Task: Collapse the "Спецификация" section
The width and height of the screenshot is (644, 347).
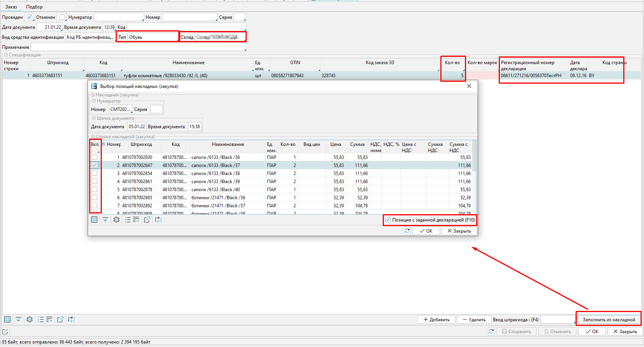Action: click(6, 55)
